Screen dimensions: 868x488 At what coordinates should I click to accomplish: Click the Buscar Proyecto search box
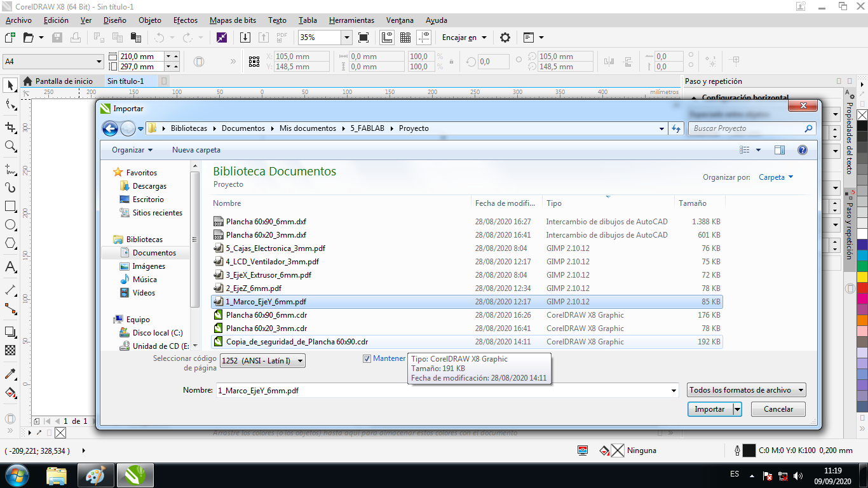pyautogui.click(x=752, y=128)
